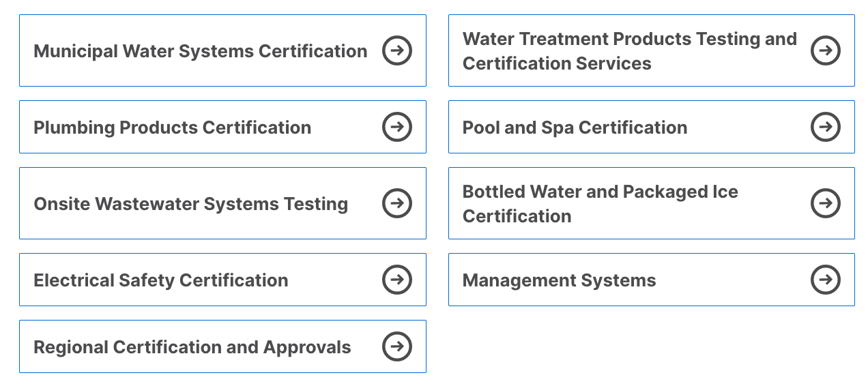The height and width of the screenshot is (386, 868).
Task: Select the Pool and Spa Certification text
Action: coord(575,128)
